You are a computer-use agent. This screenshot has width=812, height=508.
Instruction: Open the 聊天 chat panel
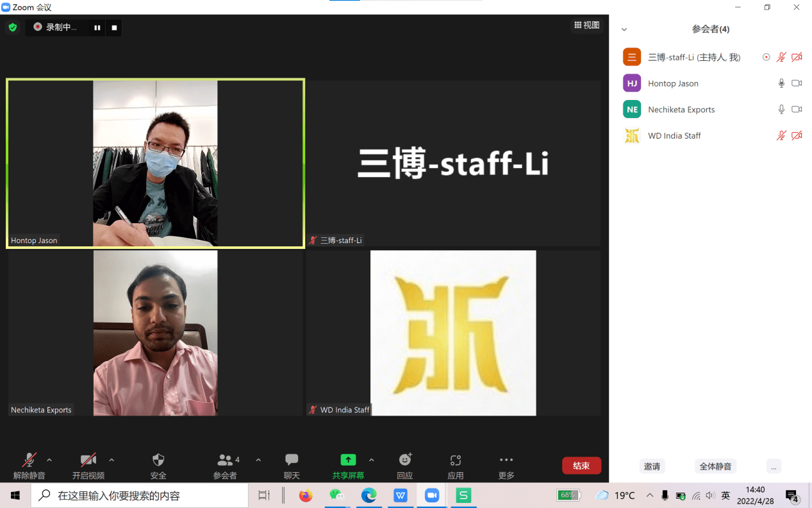tap(292, 466)
